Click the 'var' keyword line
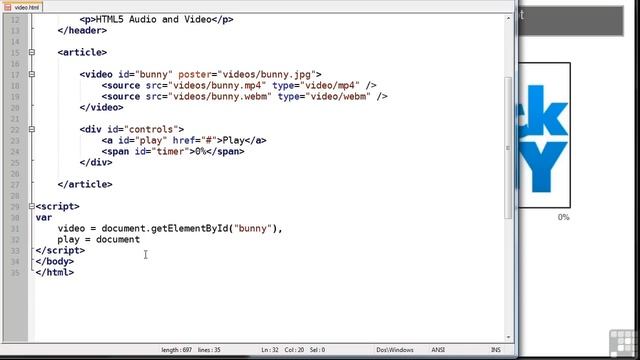 click(44, 218)
